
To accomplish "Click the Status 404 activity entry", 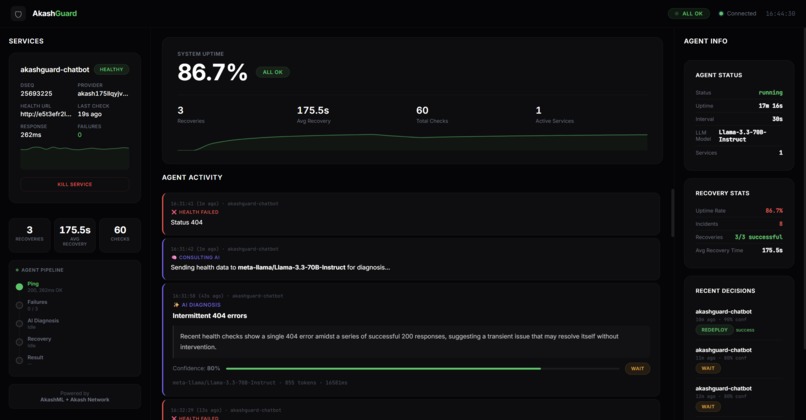I will 411,214.
